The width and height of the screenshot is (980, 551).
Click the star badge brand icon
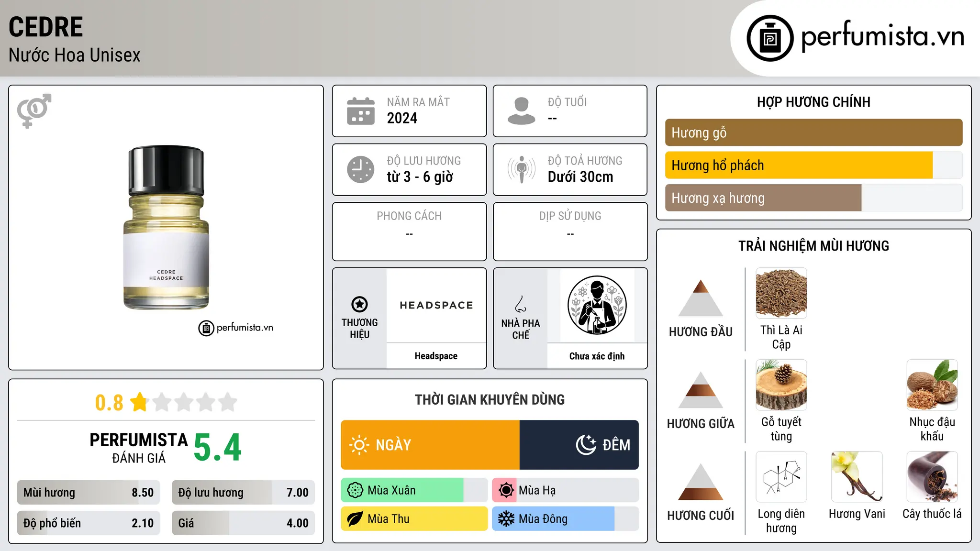point(359,304)
